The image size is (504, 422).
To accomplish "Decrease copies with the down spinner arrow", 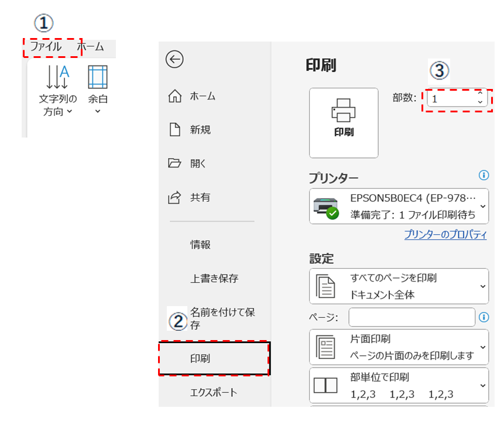I will (480, 102).
